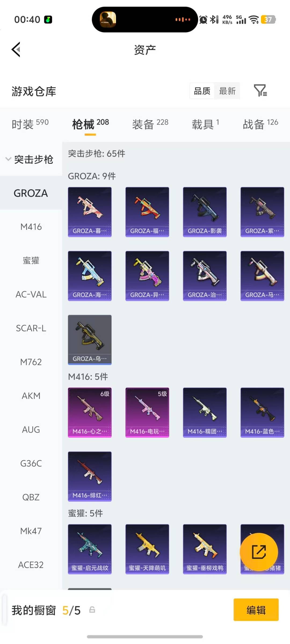Select the level 6 M416-心之 skin
This screenshot has width=290, height=644.
90,412
